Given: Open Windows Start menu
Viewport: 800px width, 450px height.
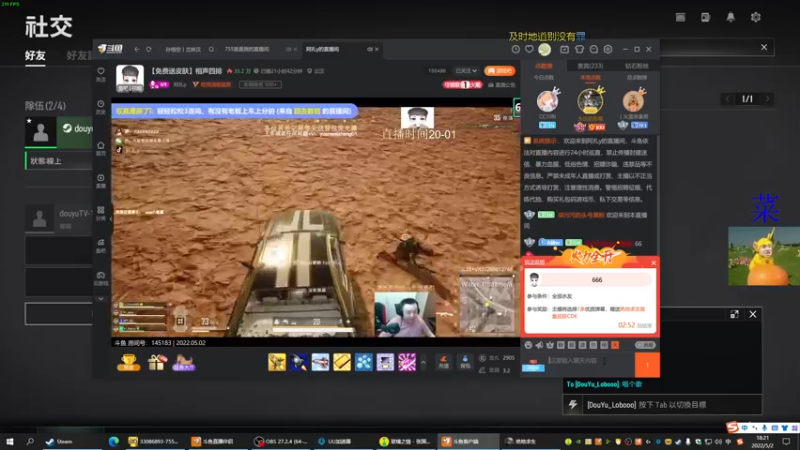Looking at the screenshot, I should click(9, 441).
